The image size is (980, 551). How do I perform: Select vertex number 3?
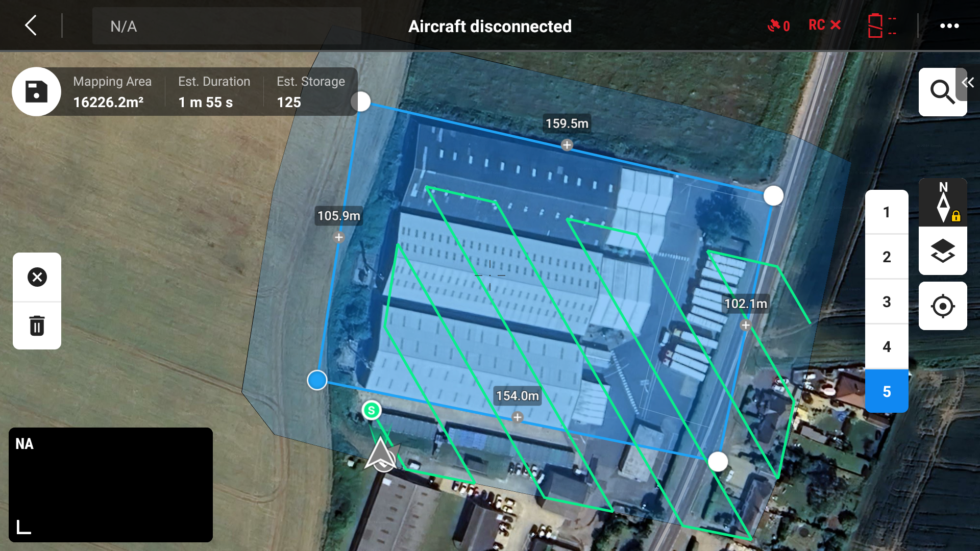click(887, 302)
